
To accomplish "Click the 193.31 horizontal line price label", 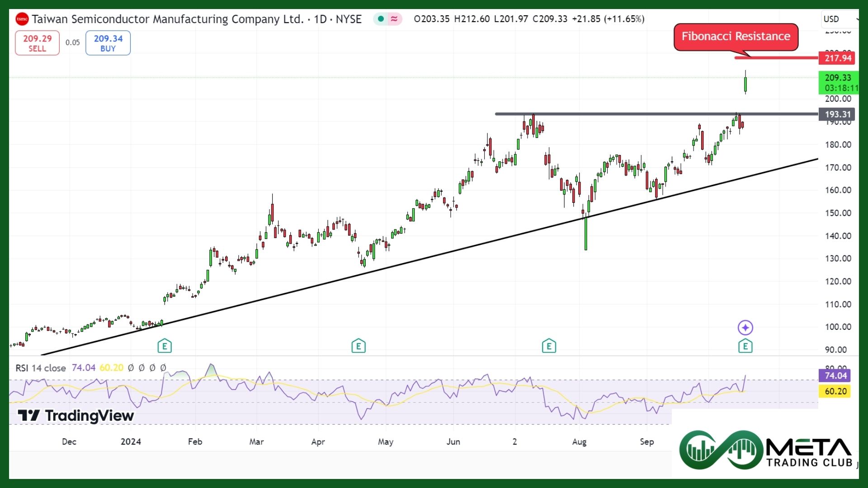I will coord(837,114).
